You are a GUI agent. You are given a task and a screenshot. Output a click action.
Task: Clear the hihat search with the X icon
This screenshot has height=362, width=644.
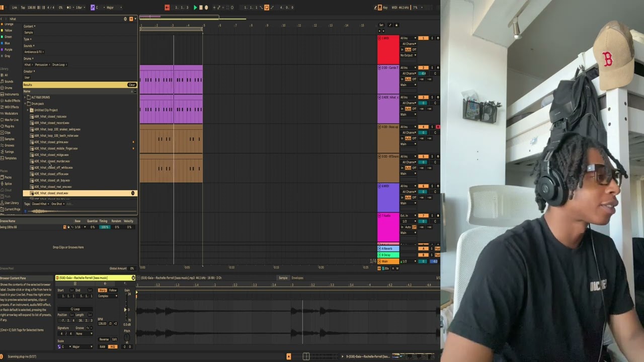click(125, 19)
